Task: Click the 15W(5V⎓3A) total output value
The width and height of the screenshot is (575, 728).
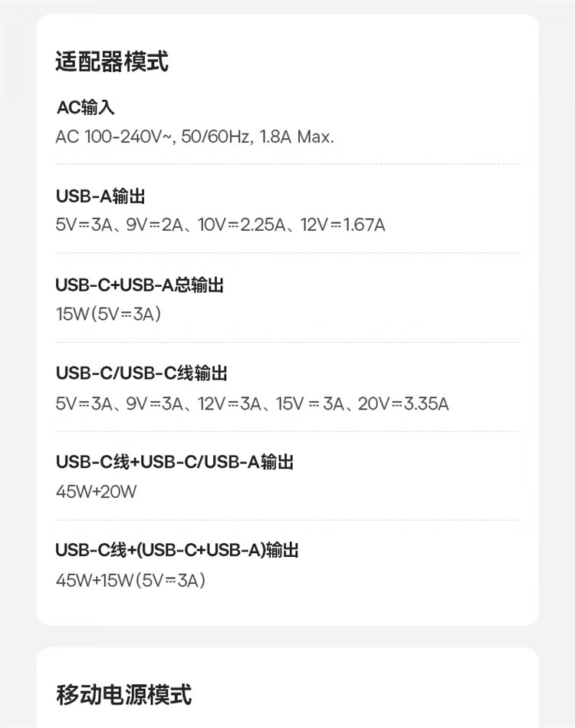Action: coord(108,315)
